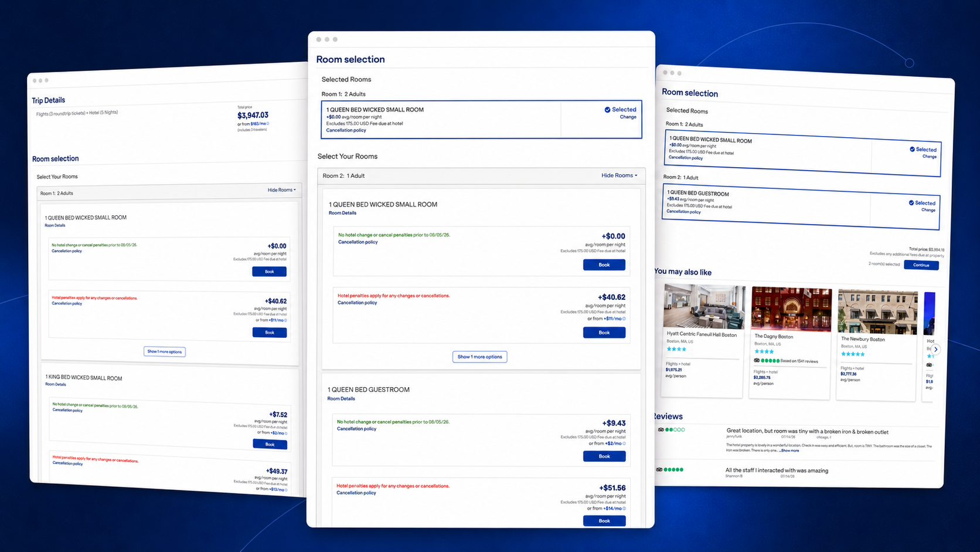Click star rating on Hyatt Centric Faneuil Hall card
980x552 pixels.
click(x=676, y=349)
